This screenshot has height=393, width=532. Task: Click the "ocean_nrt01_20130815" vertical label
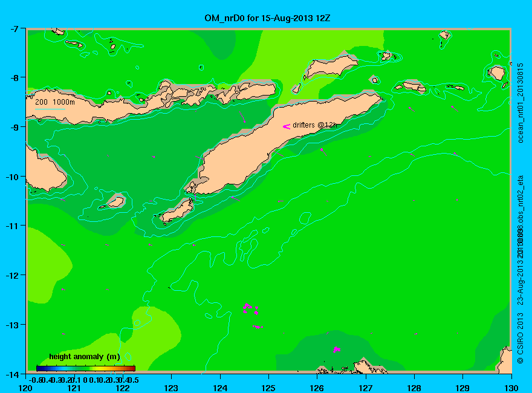[521, 103]
